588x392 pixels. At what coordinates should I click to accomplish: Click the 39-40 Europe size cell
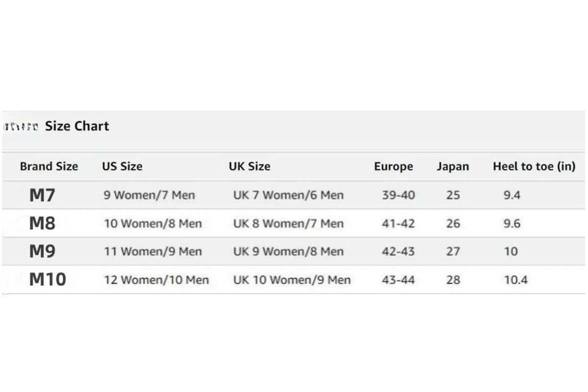(398, 196)
